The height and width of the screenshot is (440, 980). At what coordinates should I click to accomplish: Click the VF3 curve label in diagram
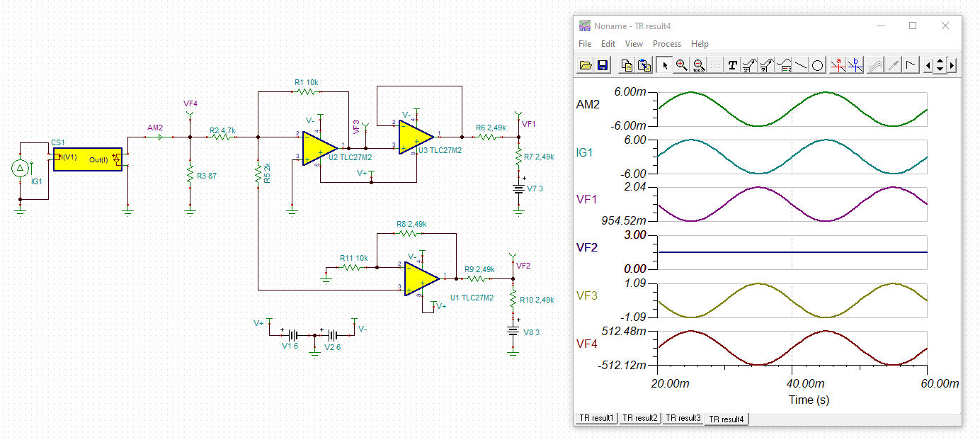(588, 295)
